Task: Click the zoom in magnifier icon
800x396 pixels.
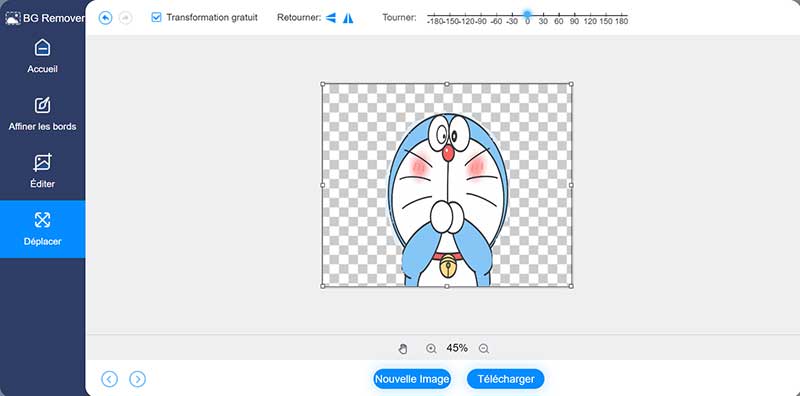Action: click(x=431, y=349)
